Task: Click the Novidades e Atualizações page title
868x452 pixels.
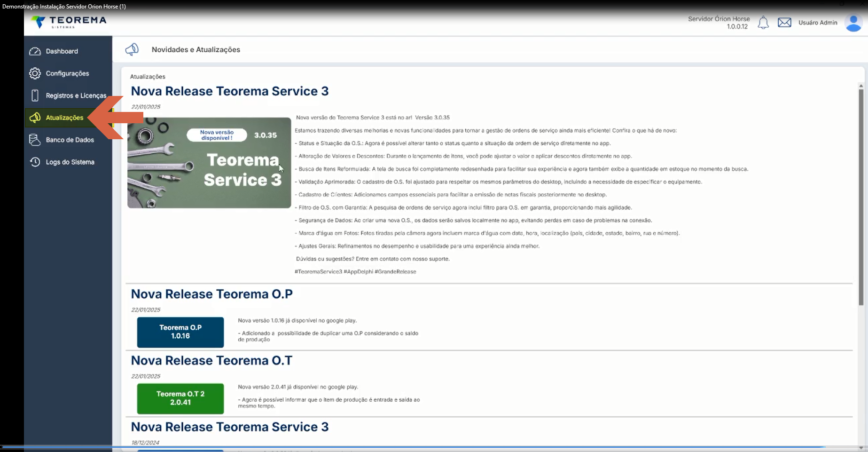Action: [x=196, y=49]
